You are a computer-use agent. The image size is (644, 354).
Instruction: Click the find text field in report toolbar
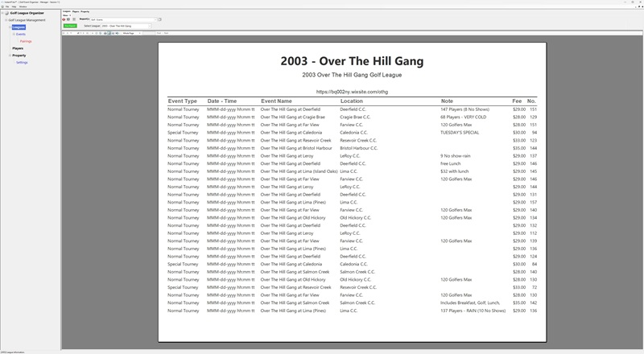click(145, 32)
